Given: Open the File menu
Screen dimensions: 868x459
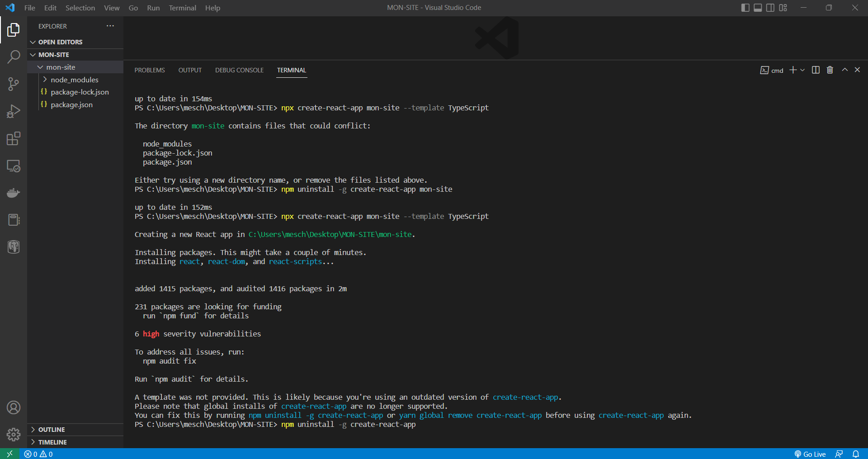Looking at the screenshot, I should [30, 8].
